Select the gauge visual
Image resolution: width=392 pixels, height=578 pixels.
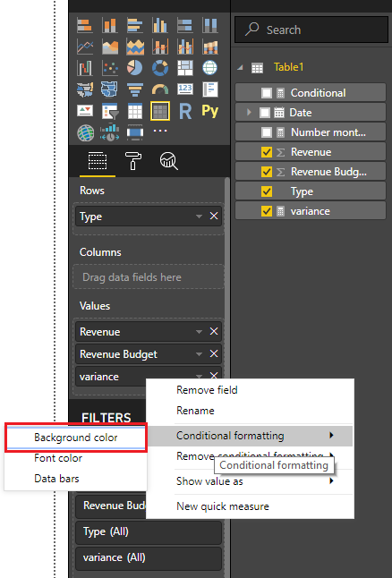160,89
